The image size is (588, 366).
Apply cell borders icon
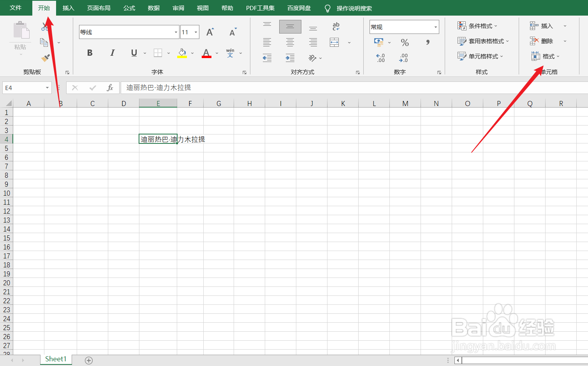(158, 53)
